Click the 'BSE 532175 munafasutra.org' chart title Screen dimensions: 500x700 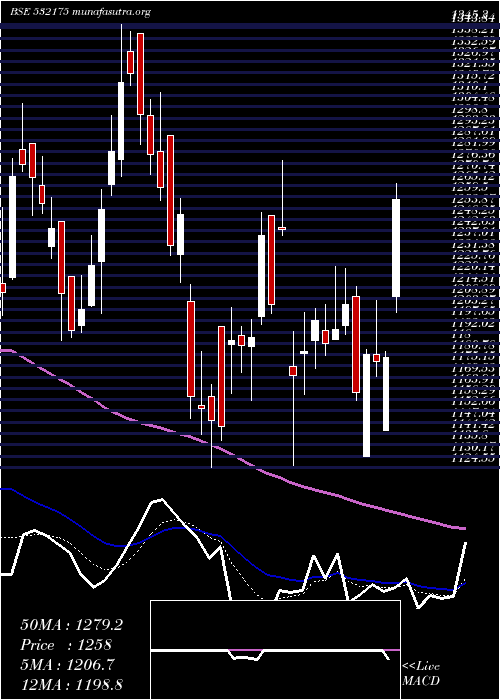point(80,12)
